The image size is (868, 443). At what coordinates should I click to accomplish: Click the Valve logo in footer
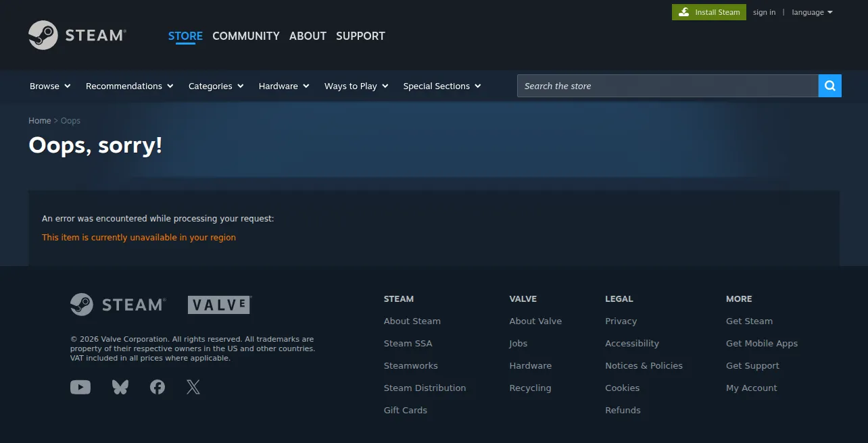point(220,305)
